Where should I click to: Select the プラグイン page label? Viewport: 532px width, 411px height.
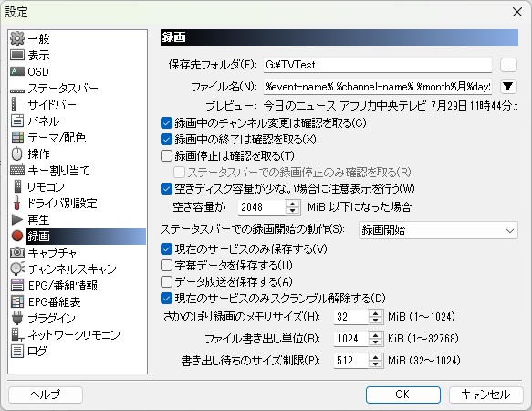pyautogui.click(x=52, y=318)
